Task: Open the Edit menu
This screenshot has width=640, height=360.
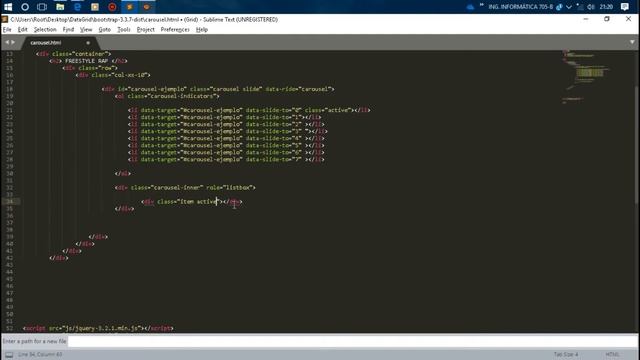Action: pos(22,29)
